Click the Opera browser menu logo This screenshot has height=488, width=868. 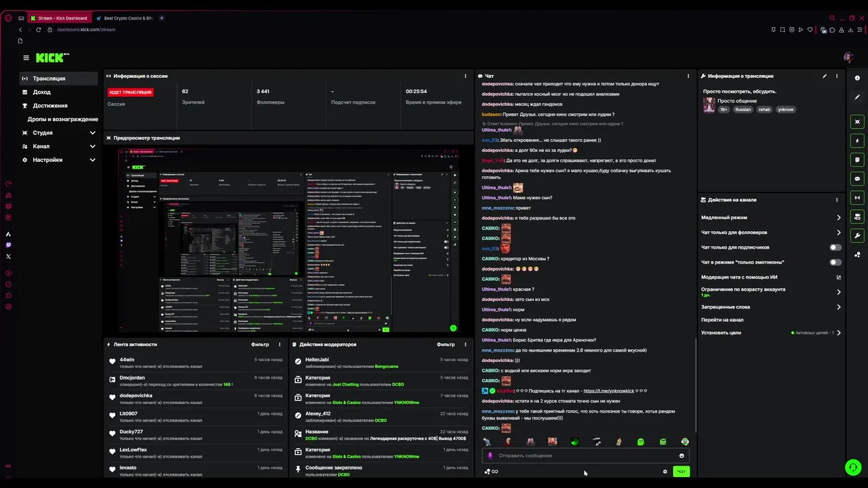[8, 18]
